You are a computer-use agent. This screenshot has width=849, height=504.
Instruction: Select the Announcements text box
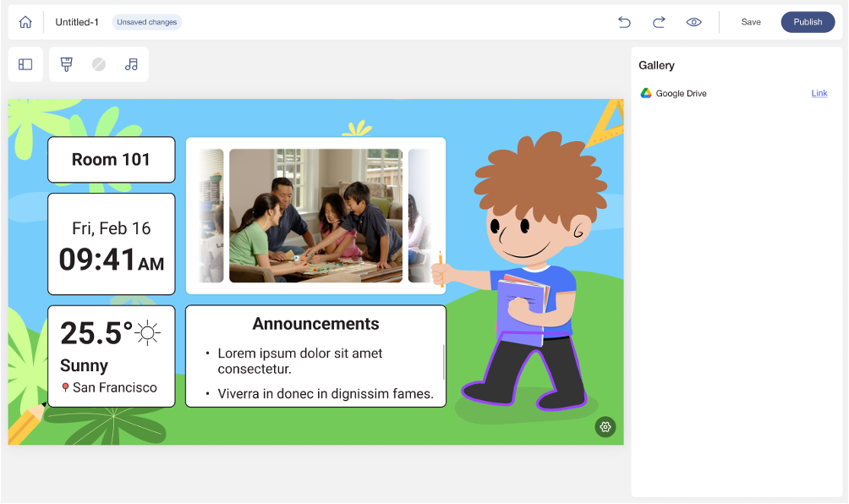315,356
